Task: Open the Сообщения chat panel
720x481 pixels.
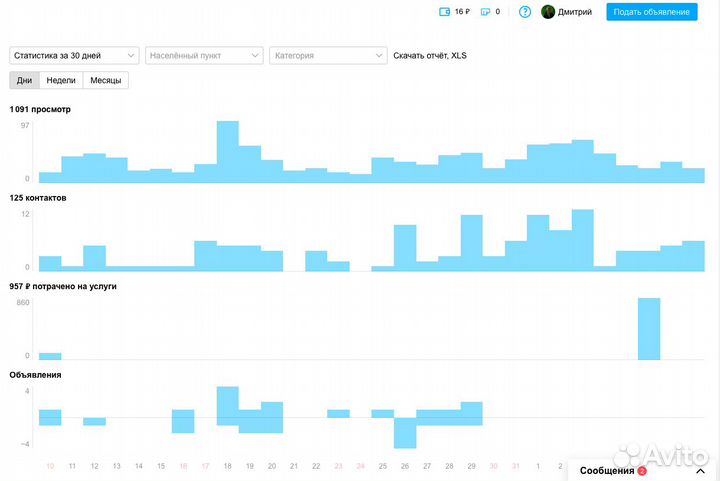Action: 607,471
